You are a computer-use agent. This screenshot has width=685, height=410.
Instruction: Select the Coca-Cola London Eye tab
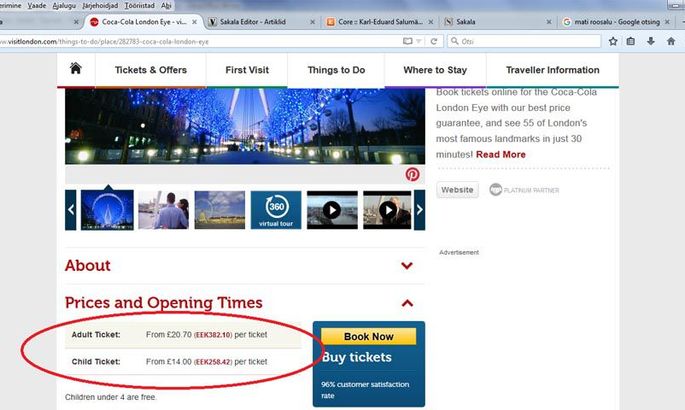[x=144, y=22]
